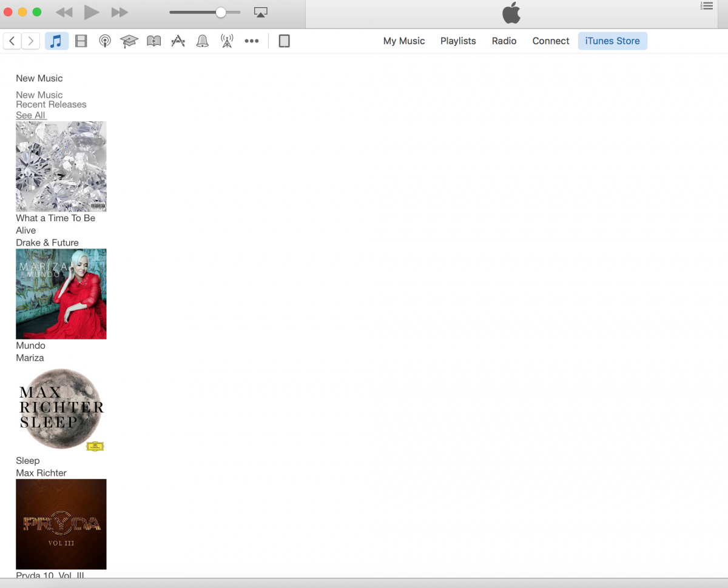This screenshot has width=728, height=588.
Task: Open the Pryda Vol III album cover
Action: (x=61, y=524)
